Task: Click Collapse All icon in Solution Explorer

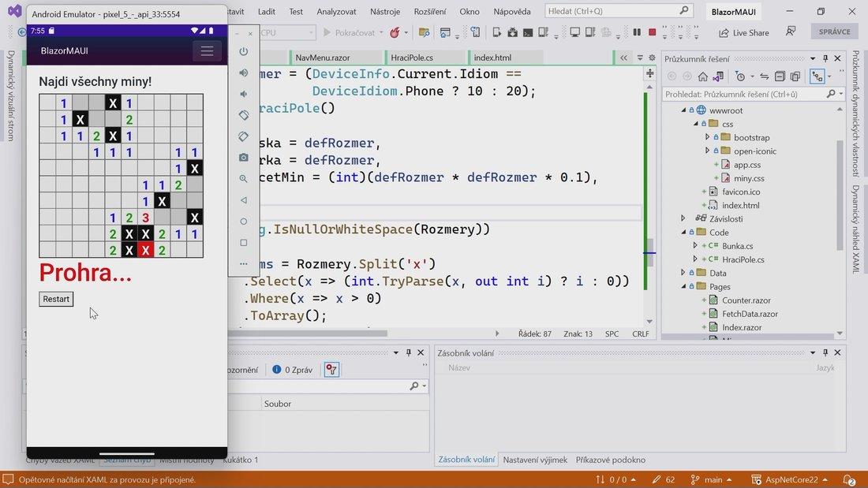Action: click(x=780, y=76)
